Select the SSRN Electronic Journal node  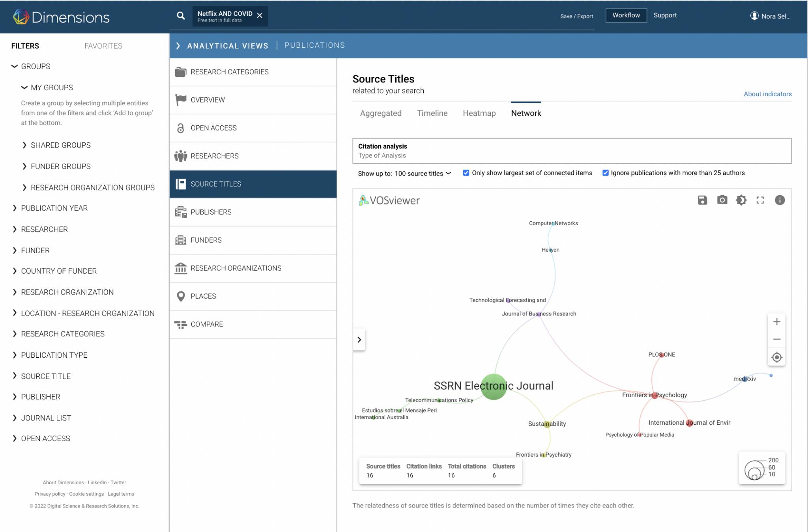pyautogui.click(x=494, y=386)
